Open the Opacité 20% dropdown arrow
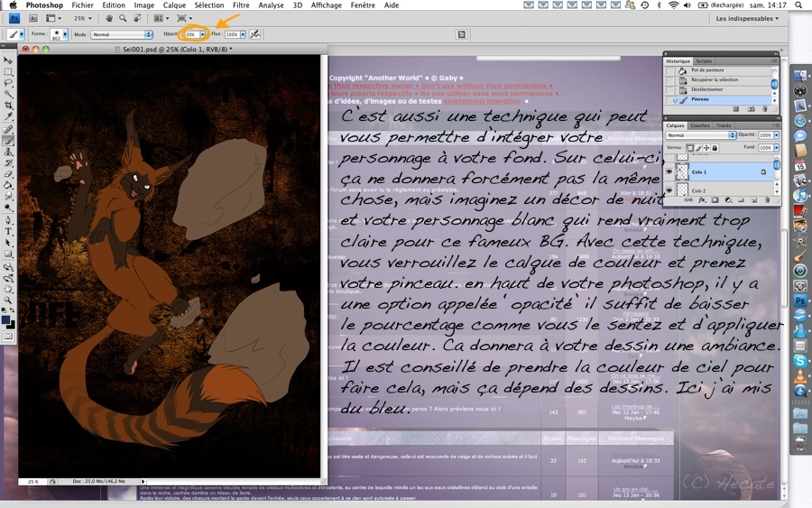 click(x=202, y=34)
